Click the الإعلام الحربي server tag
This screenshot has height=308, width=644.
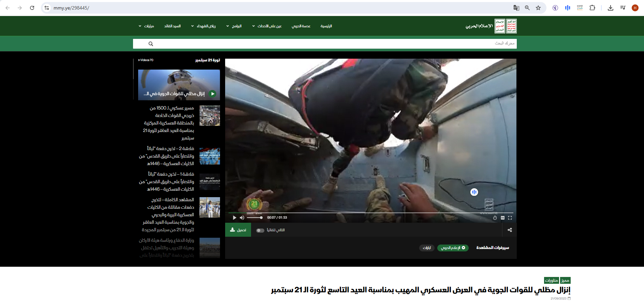click(453, 248)
